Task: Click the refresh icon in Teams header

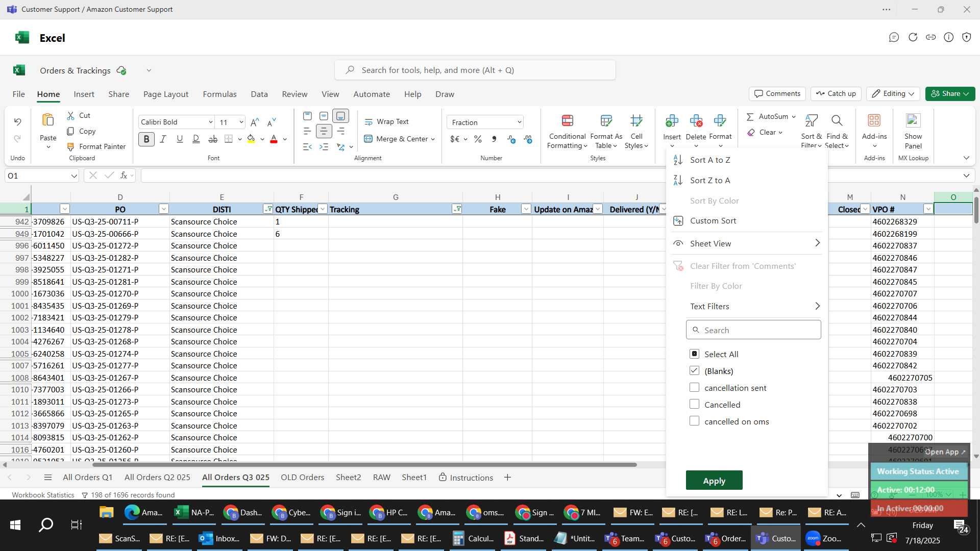Action: pyautogui.click(x=913, y=37)
